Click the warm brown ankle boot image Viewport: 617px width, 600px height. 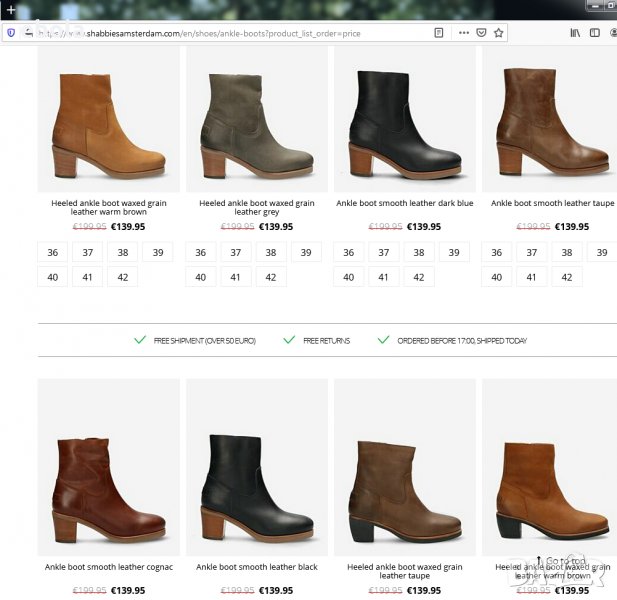point(108,120)
